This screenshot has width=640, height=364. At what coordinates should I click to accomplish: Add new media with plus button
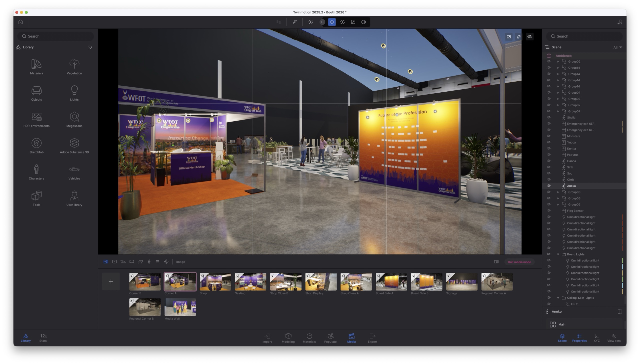pos(111,282)
